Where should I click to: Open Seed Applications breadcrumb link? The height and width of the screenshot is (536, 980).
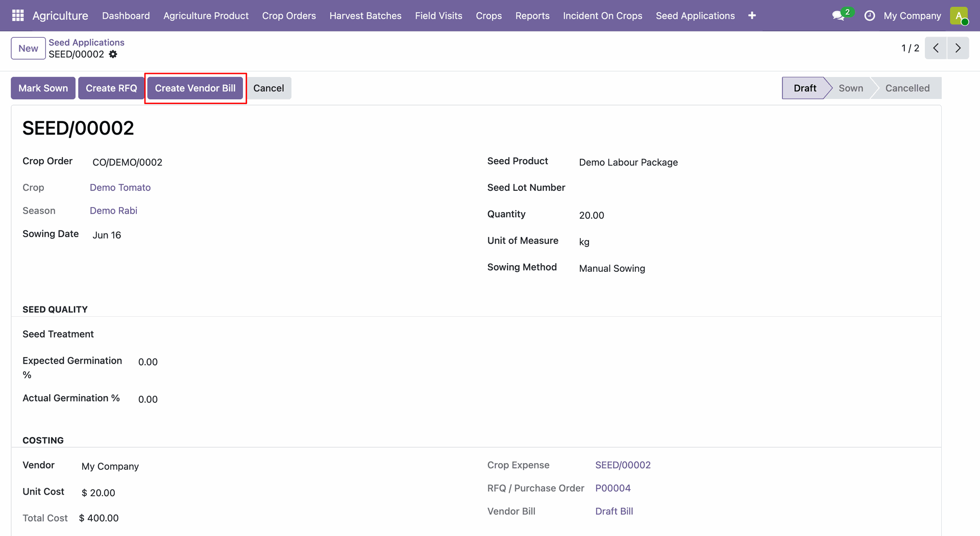pyautogui.click(x=86, y=42)
